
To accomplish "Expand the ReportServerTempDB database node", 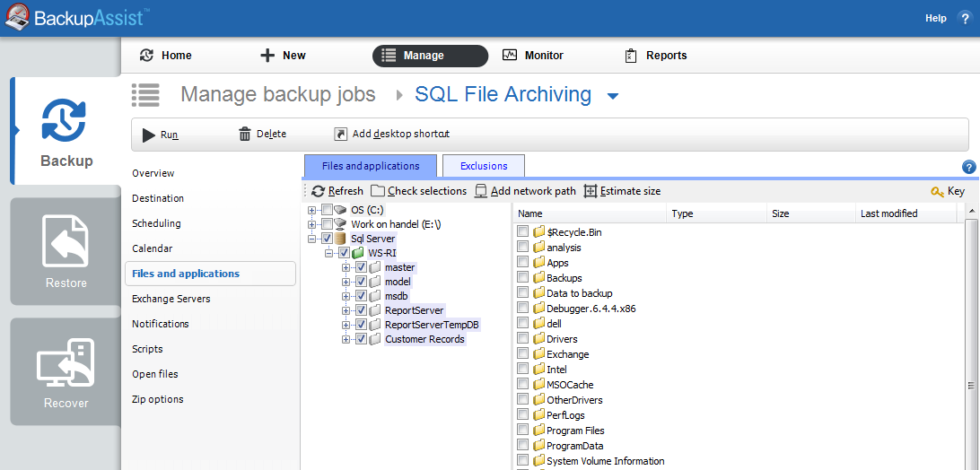I will coord(345,325).
